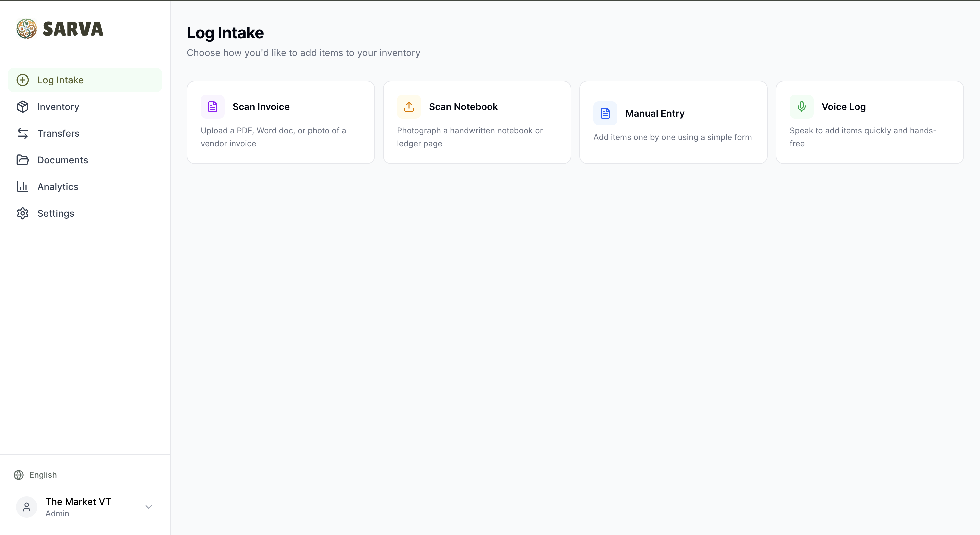Open The Market VT account menu
This screenshot has width=980, height=535.
coord(78,506)
